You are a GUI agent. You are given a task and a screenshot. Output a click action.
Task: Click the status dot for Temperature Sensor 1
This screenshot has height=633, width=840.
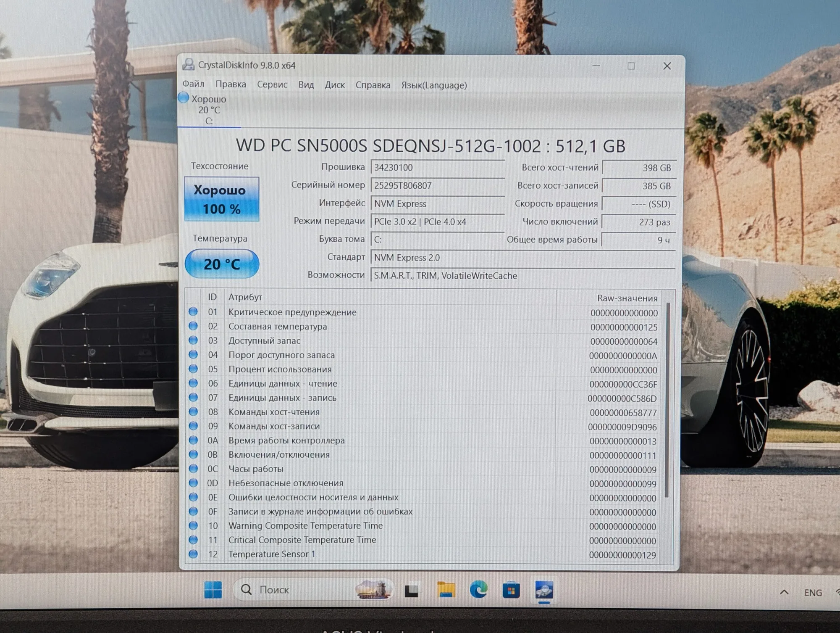(193, 554)
